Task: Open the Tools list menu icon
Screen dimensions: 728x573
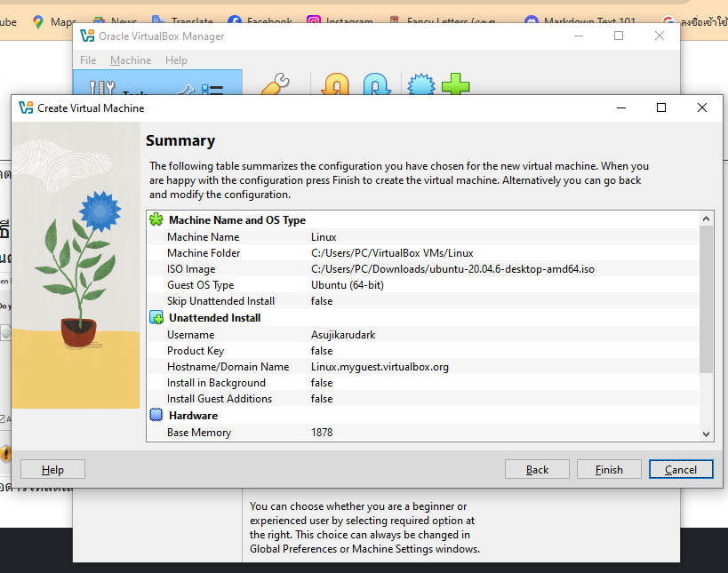Action: click(212, 90)
